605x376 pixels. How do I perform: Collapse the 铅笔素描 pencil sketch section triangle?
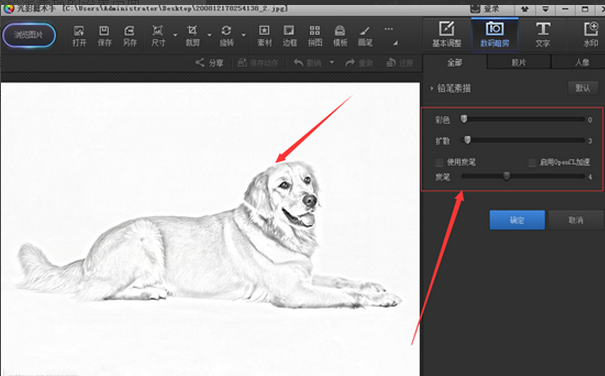432,88
